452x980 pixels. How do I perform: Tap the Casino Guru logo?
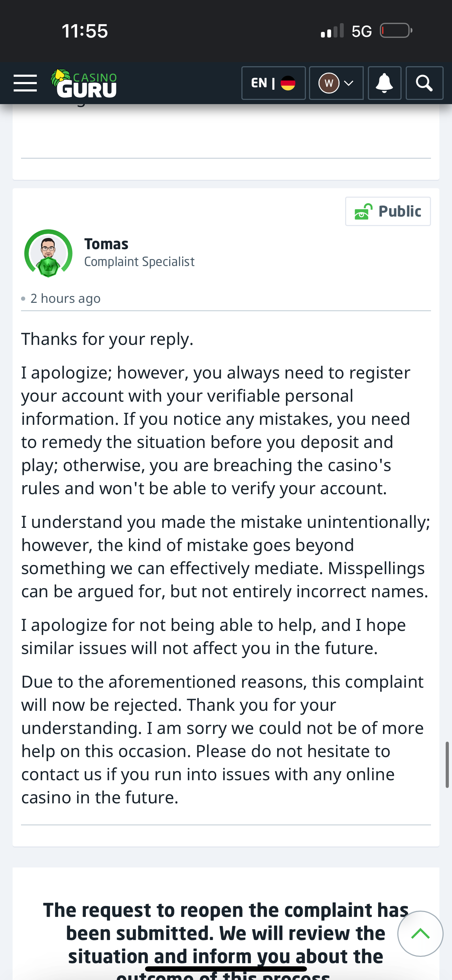[84, 84]
